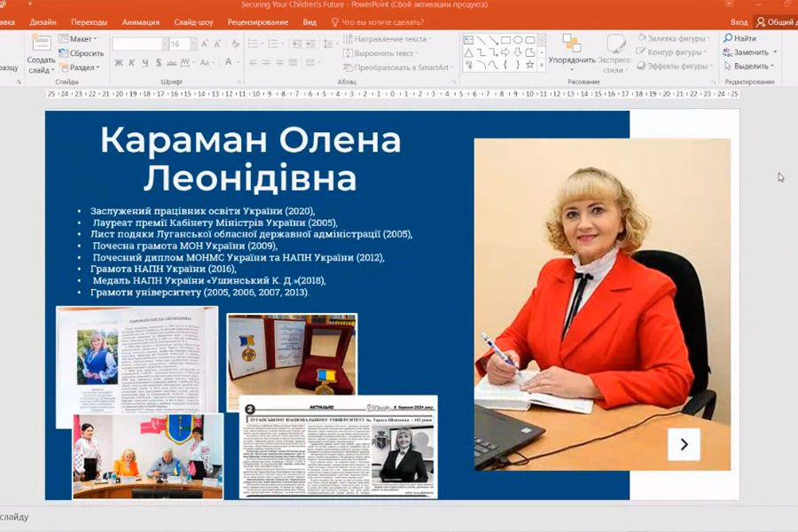The image size is (798, 532).
Task: Select the text box shape in gallery
Action: pyautogui.click(x=467, y=40)
